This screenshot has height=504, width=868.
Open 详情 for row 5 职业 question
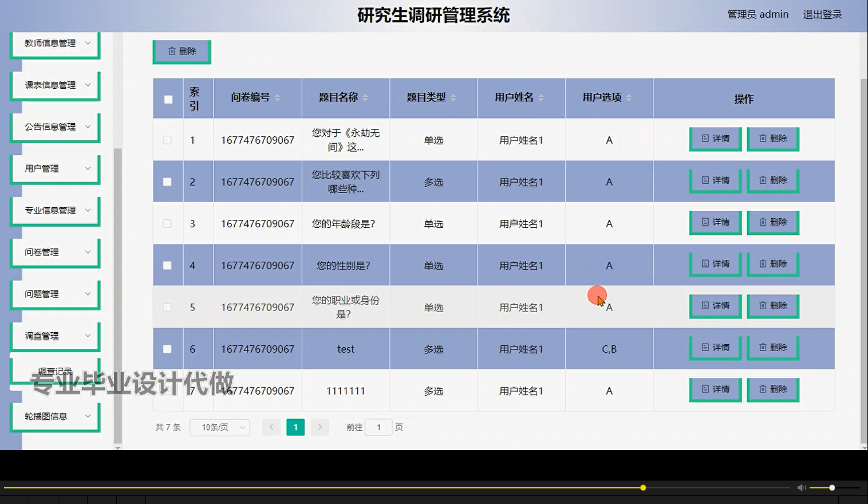(716, 306)
